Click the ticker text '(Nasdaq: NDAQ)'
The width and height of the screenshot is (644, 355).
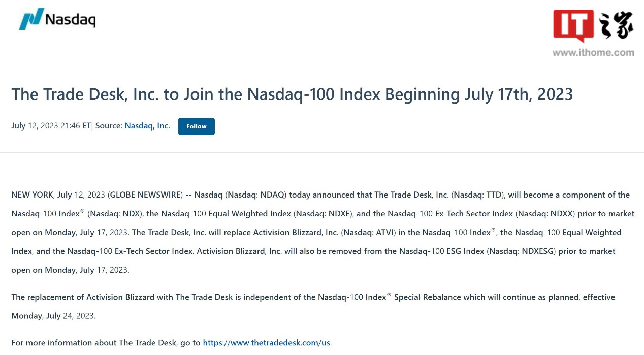(x=256, y=195)
